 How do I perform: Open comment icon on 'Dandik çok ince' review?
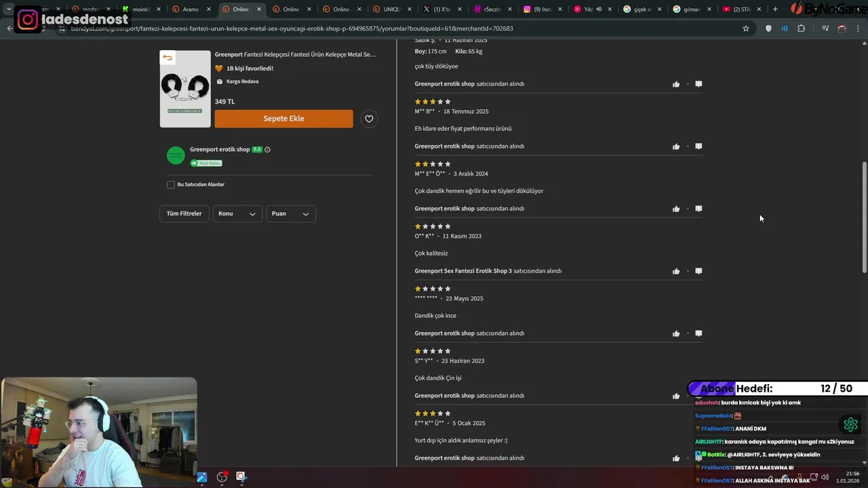698,333
